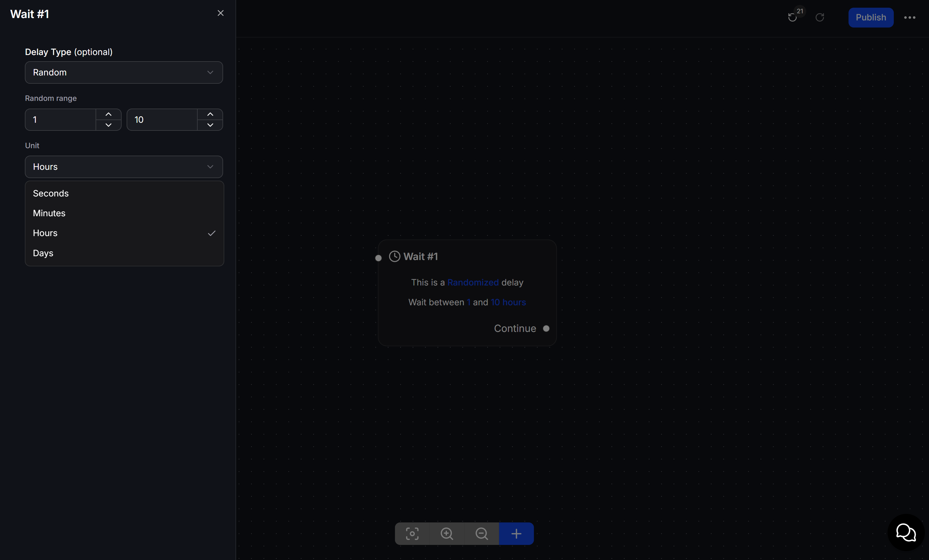Image resolution: width=929 pixels, height=560 pixels.
Task: Zoom in on the canvas
Action: 447,534
